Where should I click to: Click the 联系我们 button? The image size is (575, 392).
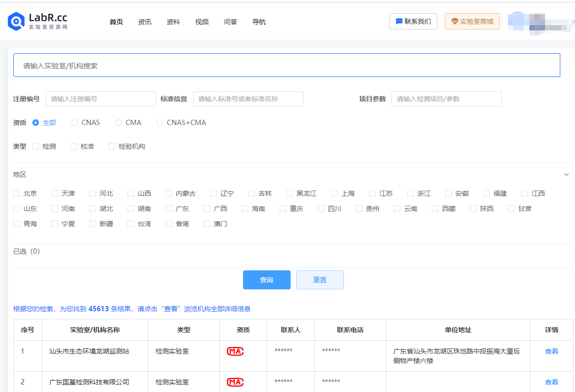tap(413, 21)
